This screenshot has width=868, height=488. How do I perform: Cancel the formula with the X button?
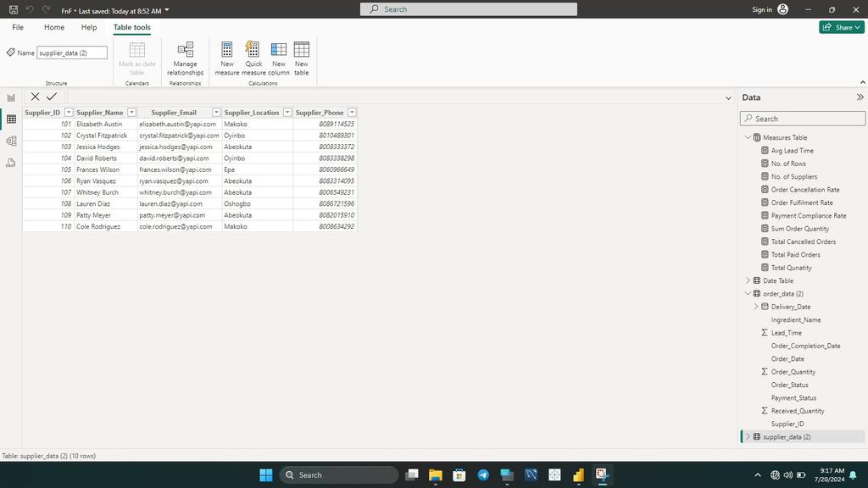(x=35, y=97)
